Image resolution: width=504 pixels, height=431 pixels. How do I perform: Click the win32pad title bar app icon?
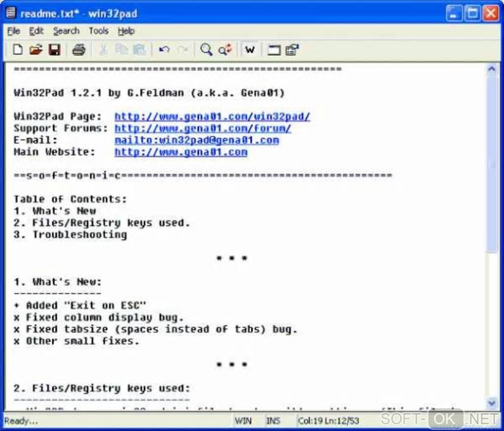(11, 13)
